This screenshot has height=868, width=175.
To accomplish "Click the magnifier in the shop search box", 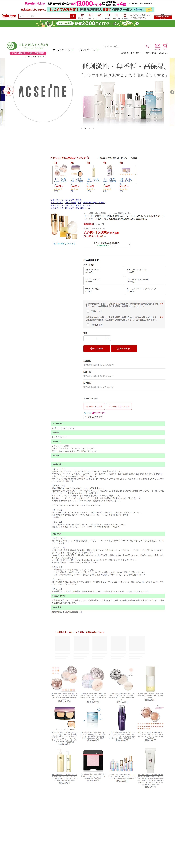I will click(147, 46).
